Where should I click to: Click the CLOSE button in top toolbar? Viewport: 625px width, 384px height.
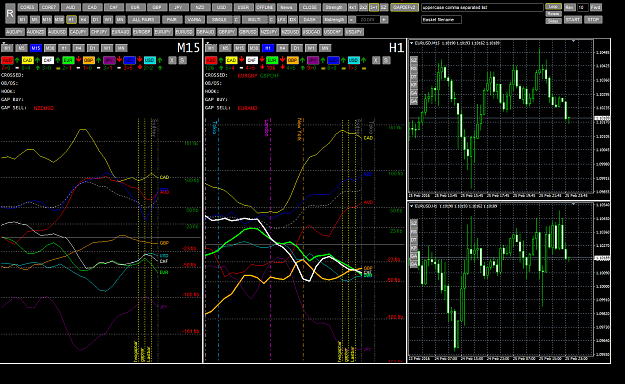(x=310, y=8)
